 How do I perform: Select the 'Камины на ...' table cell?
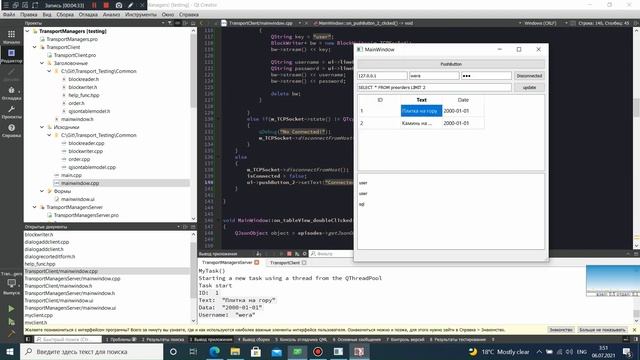tap(421, 123)
